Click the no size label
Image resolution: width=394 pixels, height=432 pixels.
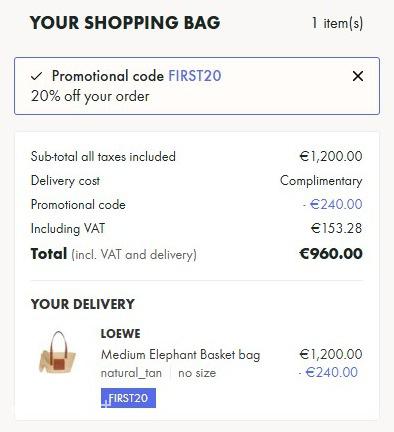point(197,373)
